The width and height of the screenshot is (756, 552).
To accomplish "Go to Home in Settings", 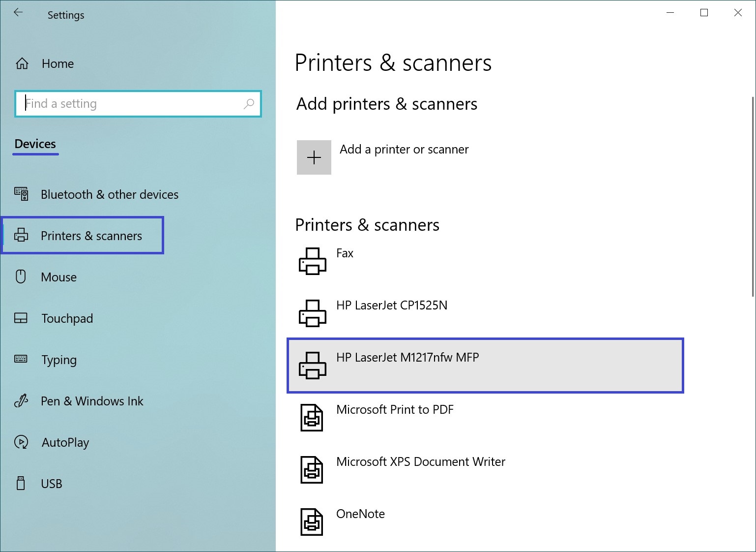I will click(58, 63).
